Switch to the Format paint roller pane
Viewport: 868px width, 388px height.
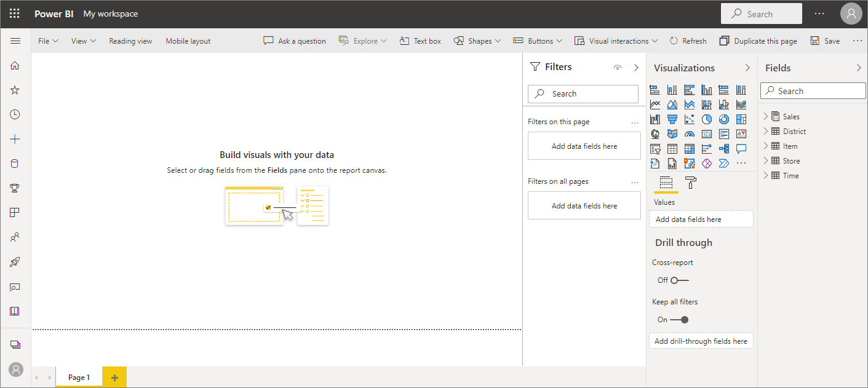tap(691, 183)
